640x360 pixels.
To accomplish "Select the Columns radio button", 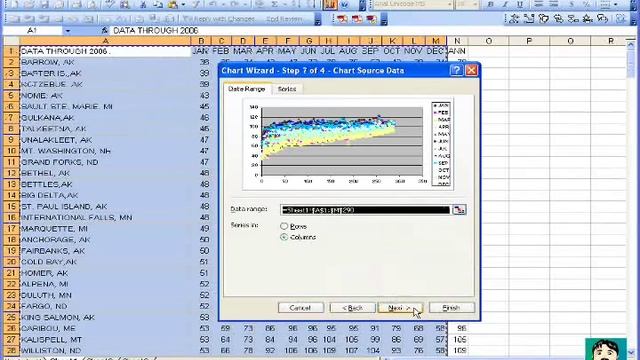I will 284,237.
